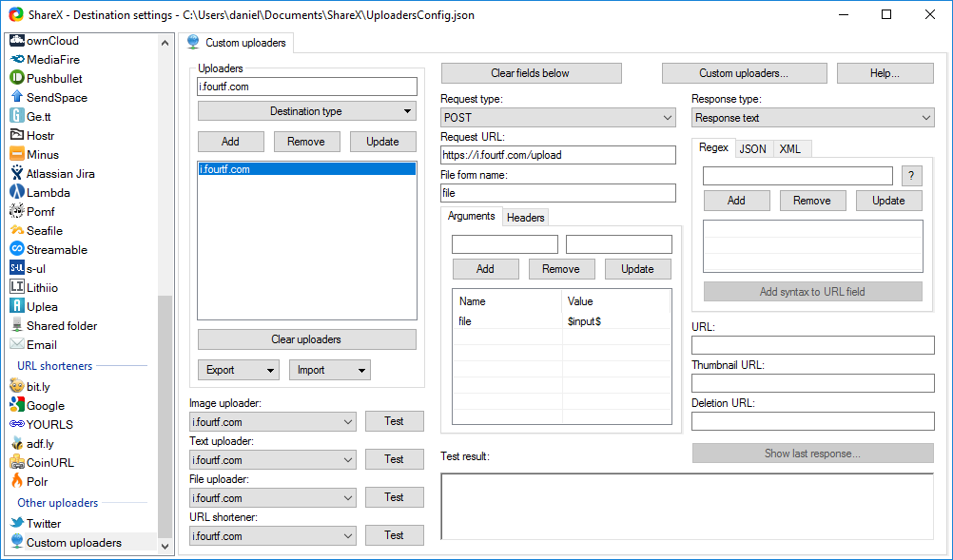Viewport: 953px width, 560px height.
Task: Open the Response type dropdown
Action: point(812,117)
